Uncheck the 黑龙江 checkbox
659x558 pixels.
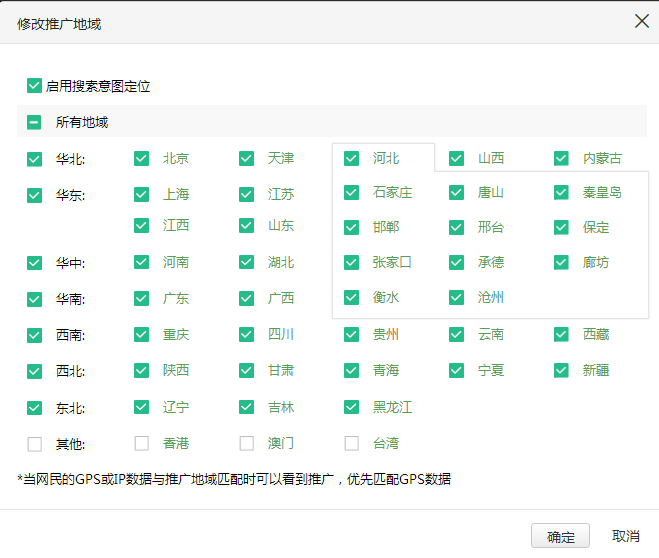(x=351, y=407)
